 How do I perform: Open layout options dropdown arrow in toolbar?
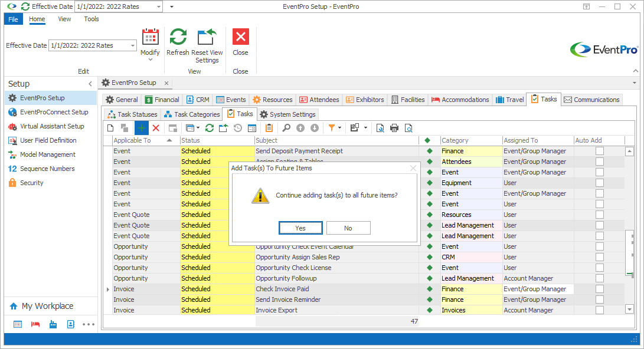365,128
